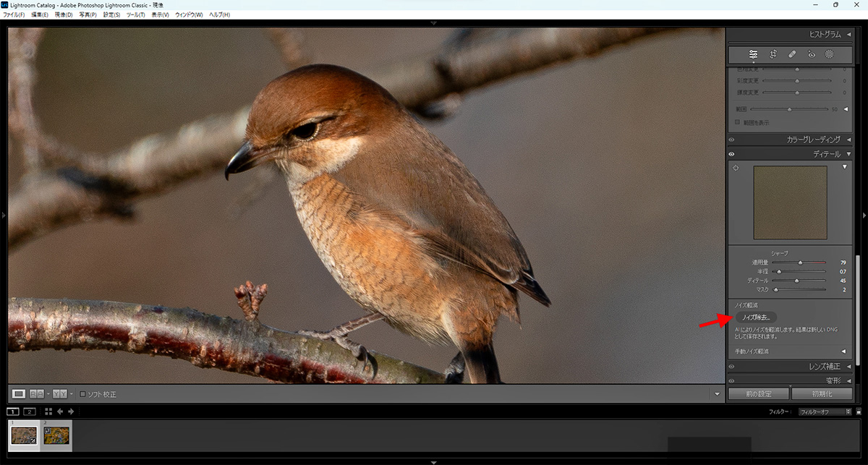Open the 現像(D) menu

(x=61, y=14)
